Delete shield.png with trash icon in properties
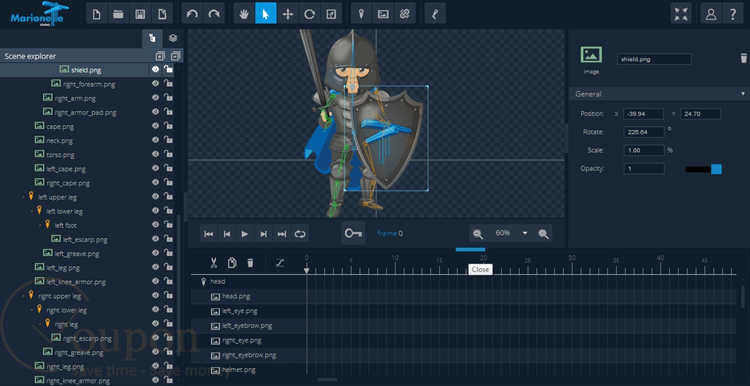 pos(743,58)
